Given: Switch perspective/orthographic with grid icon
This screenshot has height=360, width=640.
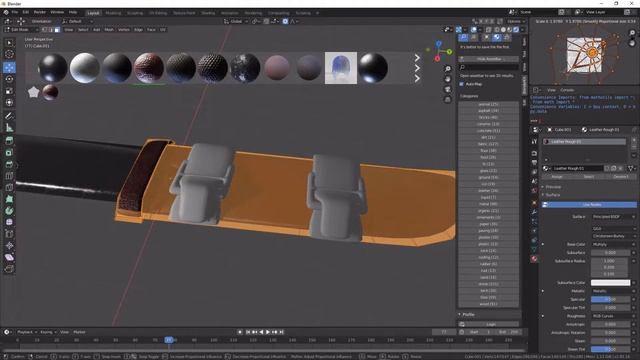Looking at the screenshot, I should pyautogui.click(x=448, y=99).
